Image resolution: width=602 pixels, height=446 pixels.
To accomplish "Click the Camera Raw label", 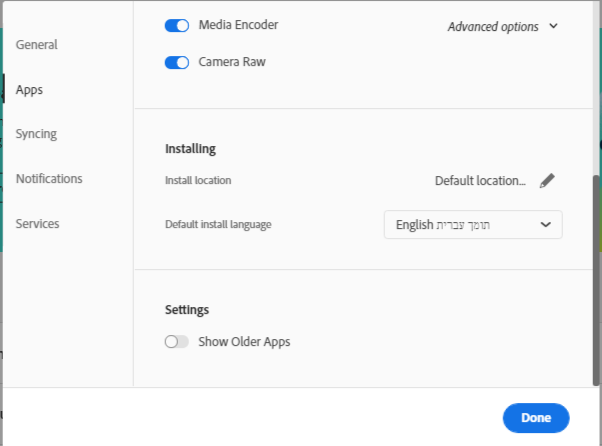I will click(232, 62).
